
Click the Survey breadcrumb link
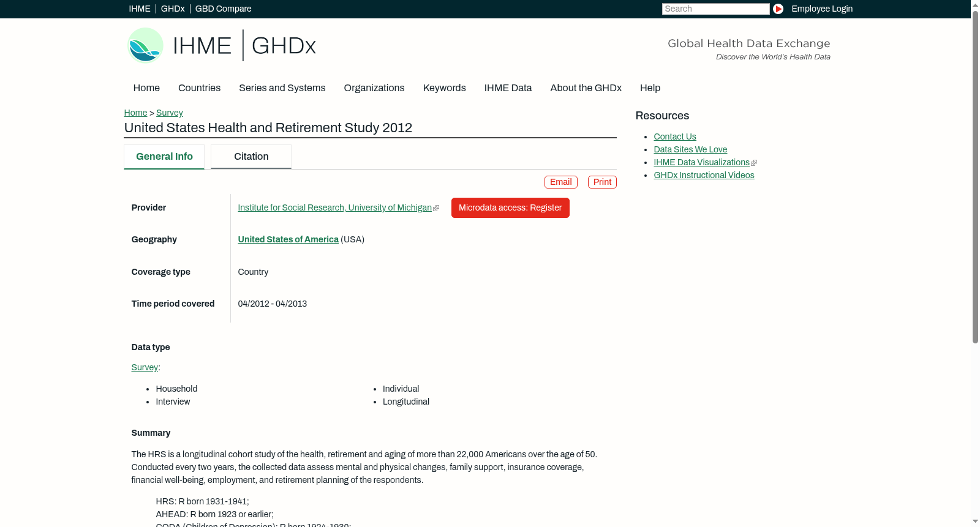[170, 113]
